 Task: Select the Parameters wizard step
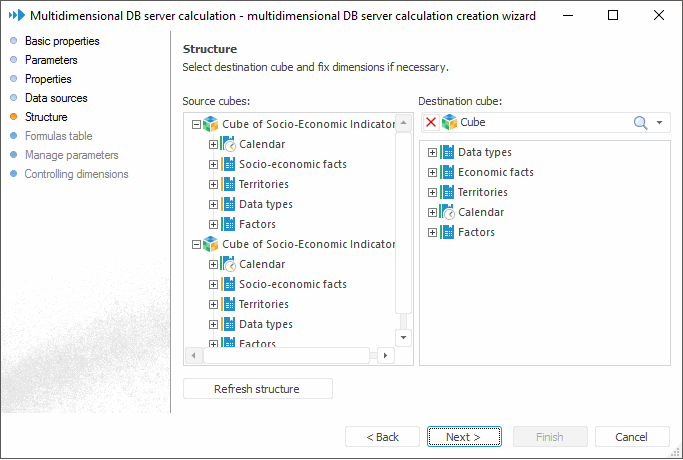point(51,60)
